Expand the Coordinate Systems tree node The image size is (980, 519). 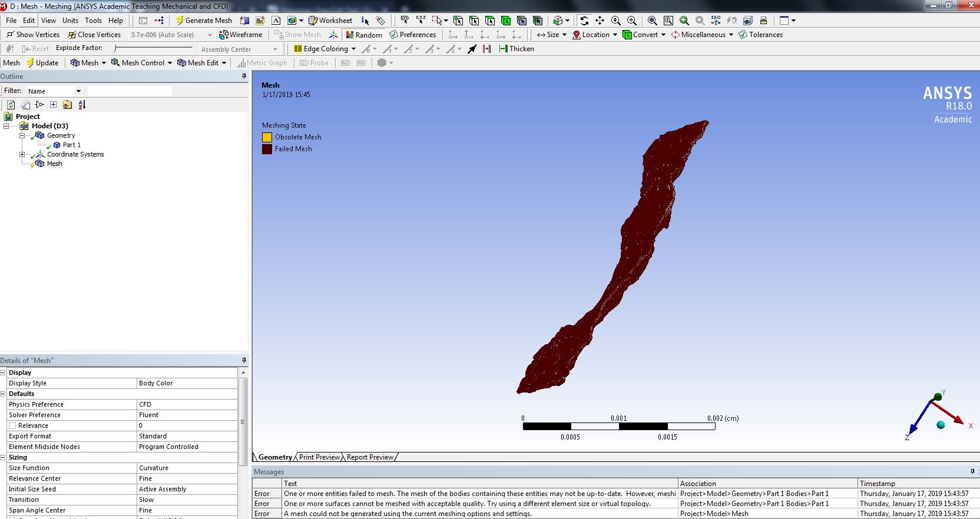(22, 154)
